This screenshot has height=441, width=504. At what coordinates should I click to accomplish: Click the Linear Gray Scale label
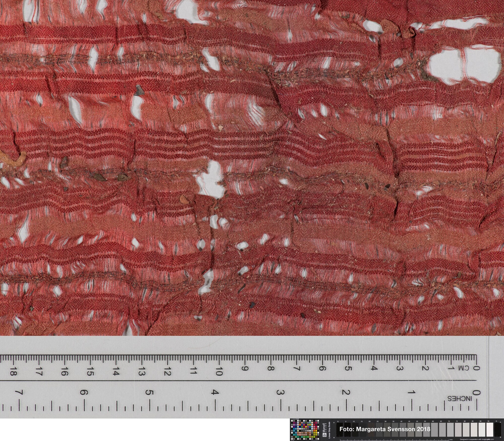[329, 430]
